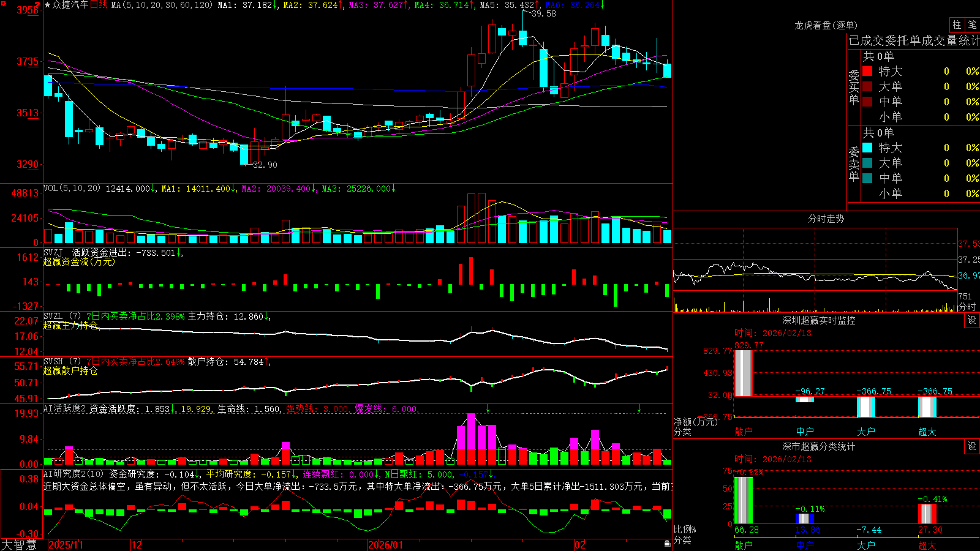
Task: Click the SVZL (7) indicator label
Action: 62,317
